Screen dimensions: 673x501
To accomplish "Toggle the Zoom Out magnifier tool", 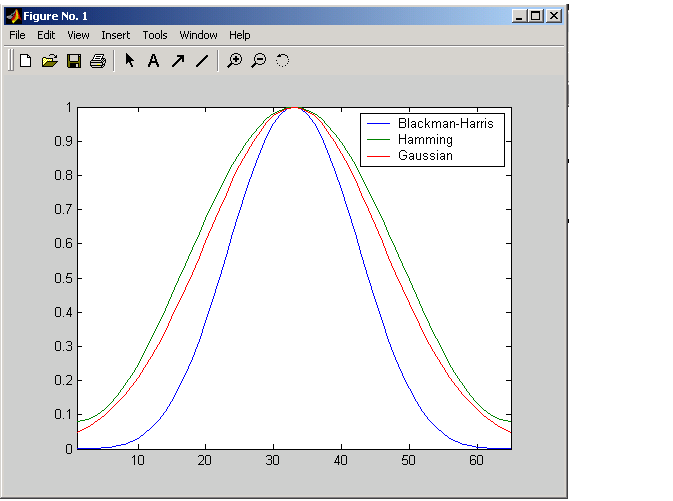I will coord(258,61).
